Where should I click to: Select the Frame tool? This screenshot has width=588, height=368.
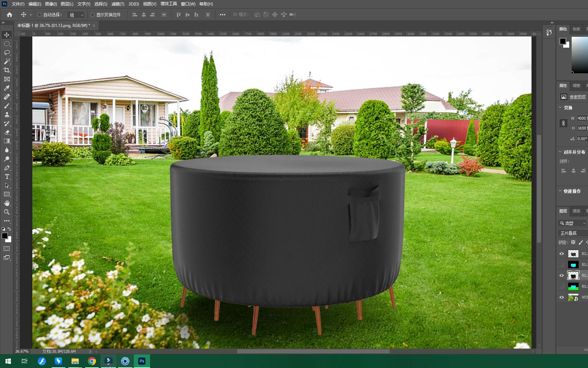point(7,79)
